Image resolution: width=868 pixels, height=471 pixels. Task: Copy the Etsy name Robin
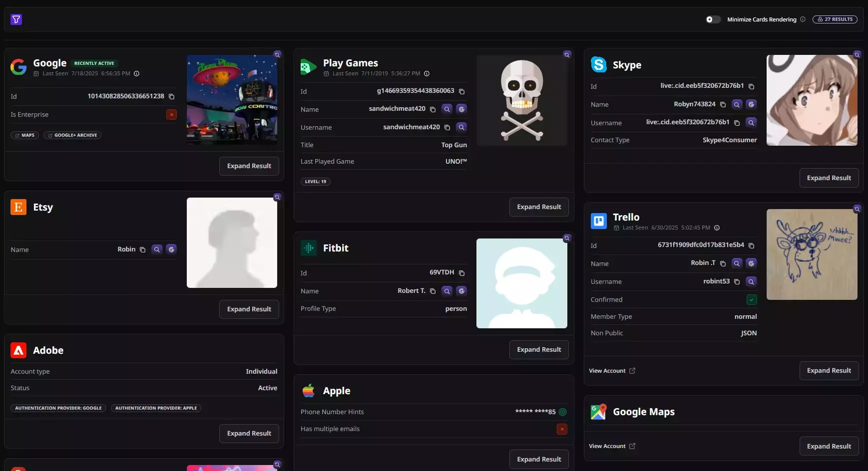pos(142,249)
